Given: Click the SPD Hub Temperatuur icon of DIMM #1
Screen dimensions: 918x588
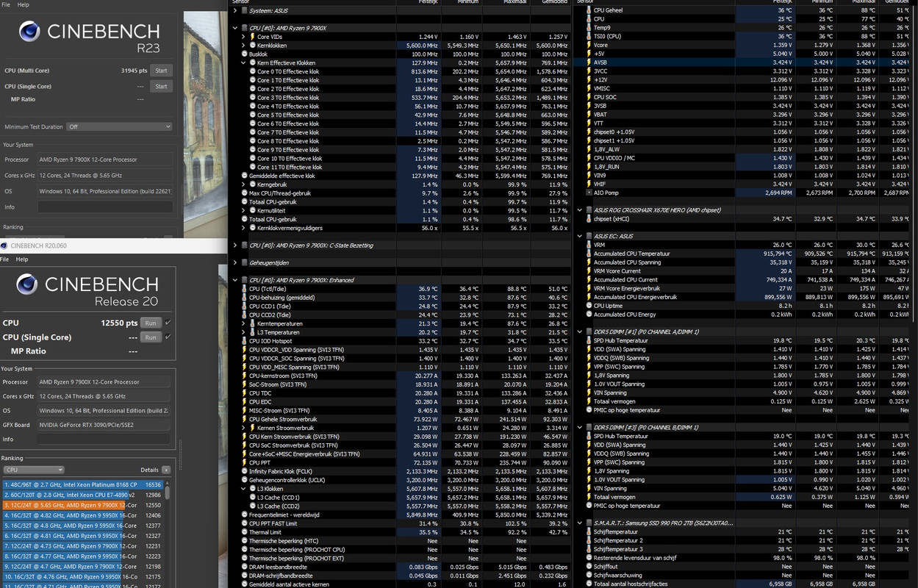Looking at the screenshot, I should point(589,340).
